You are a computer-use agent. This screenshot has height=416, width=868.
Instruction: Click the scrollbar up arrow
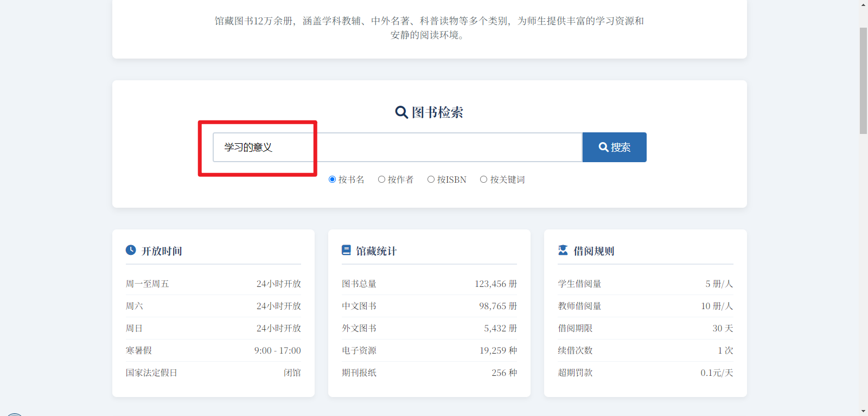click(863, 5)
